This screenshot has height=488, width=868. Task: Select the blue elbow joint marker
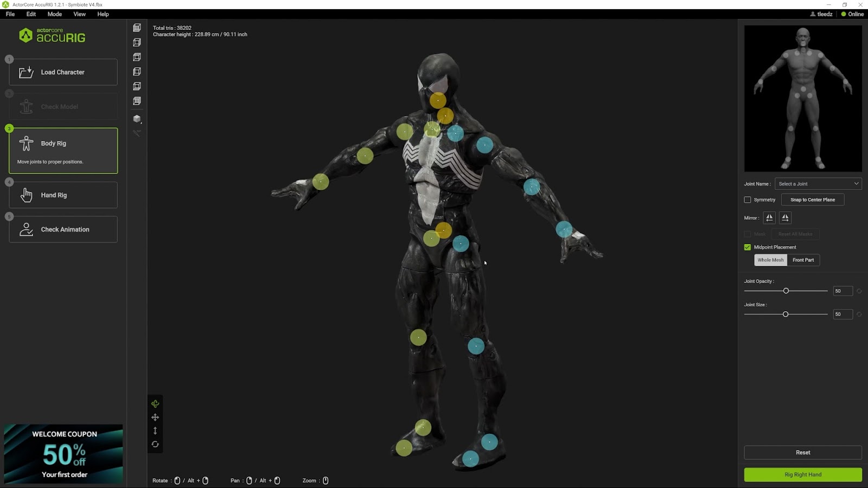532,187
